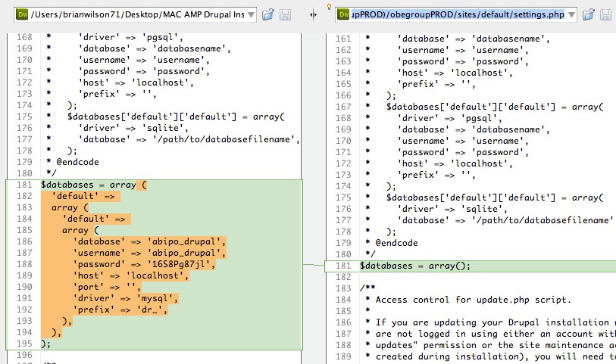Click right pane 'driver' => 'sqlite' line

(x=452, y=209)
